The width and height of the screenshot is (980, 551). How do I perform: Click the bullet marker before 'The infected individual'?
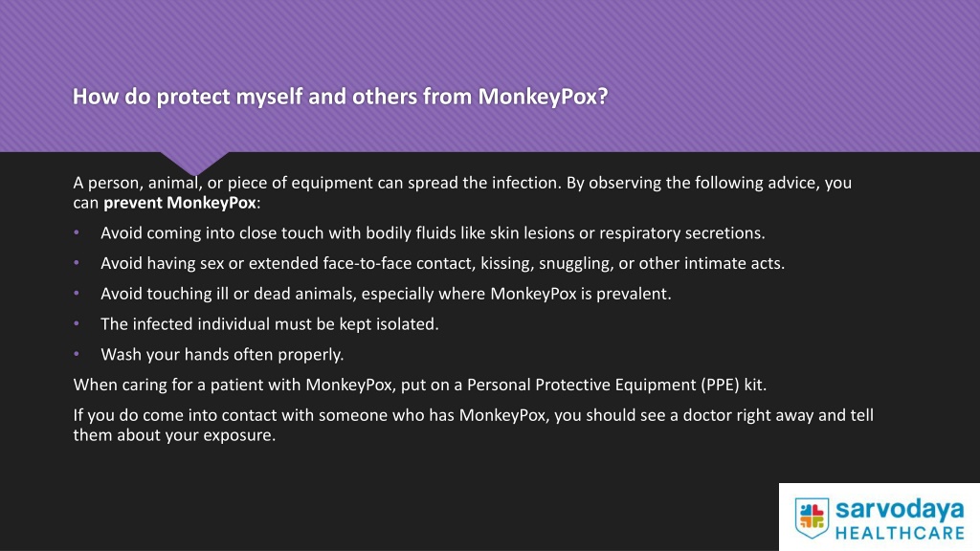pyautogui.click(x=77, y=323)
